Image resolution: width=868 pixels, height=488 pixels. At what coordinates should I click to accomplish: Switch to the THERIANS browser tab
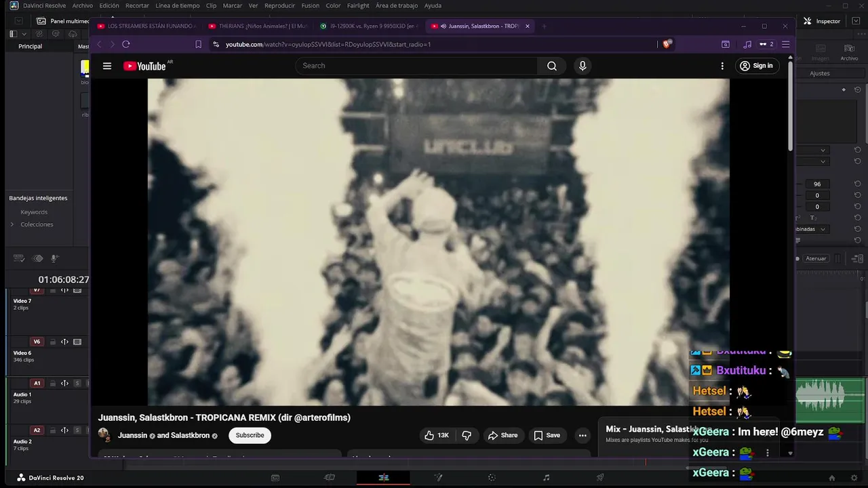[x=258, y=26]
